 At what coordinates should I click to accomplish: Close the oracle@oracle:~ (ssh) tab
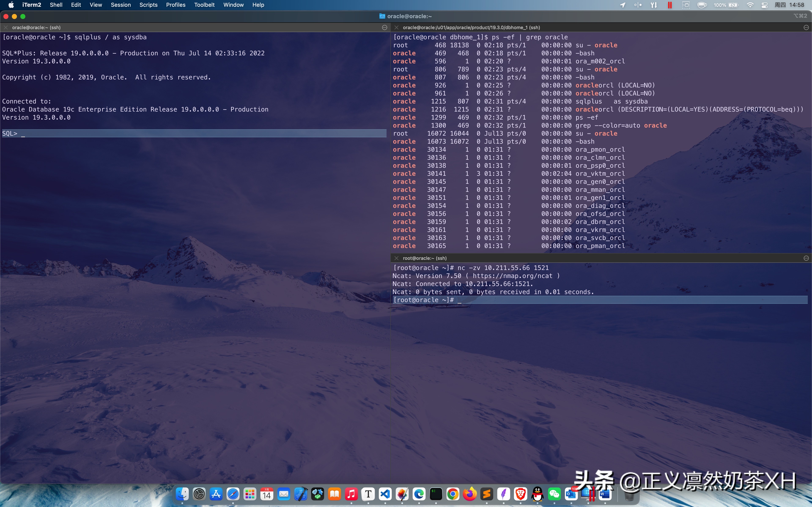(x=6, y=27)
